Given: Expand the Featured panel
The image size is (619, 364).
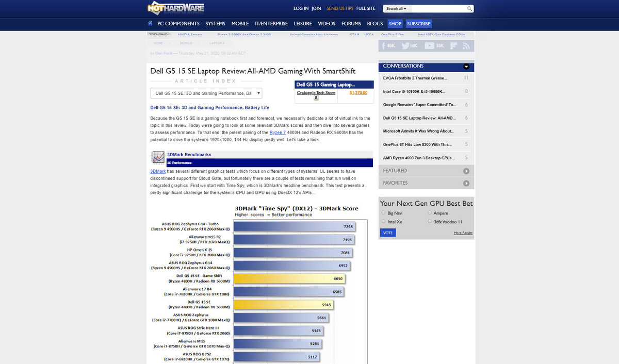Looking at the screenshot, I should coord(466,171).
